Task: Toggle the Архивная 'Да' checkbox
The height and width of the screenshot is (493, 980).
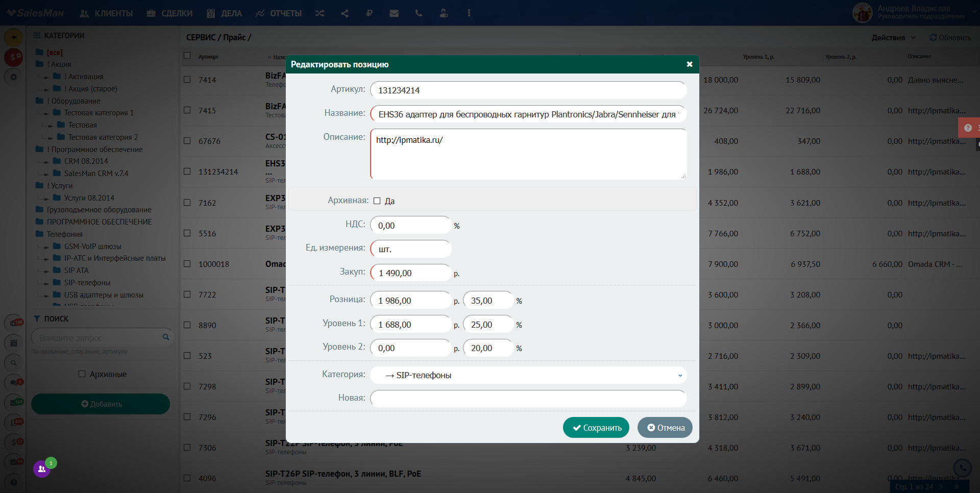Action: 377,201
